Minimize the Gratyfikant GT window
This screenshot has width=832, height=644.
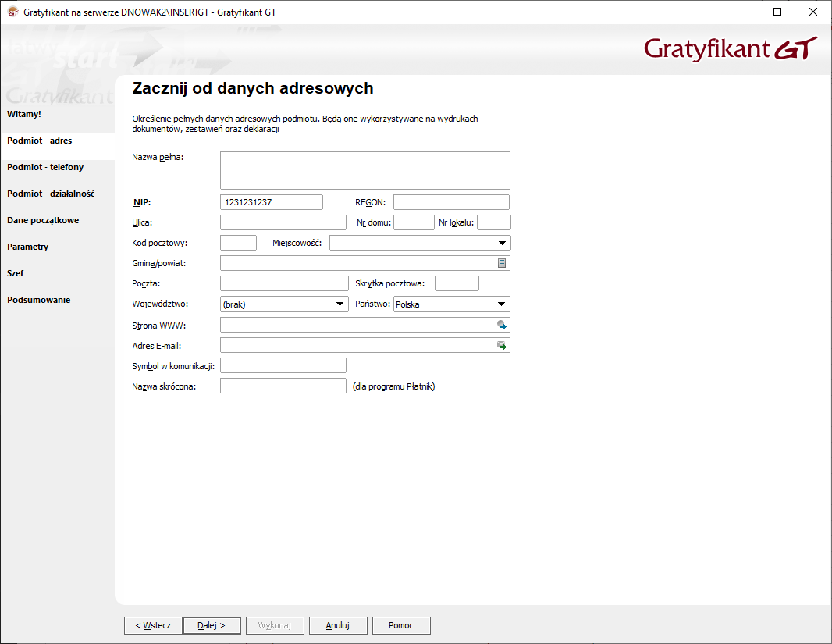742,12
